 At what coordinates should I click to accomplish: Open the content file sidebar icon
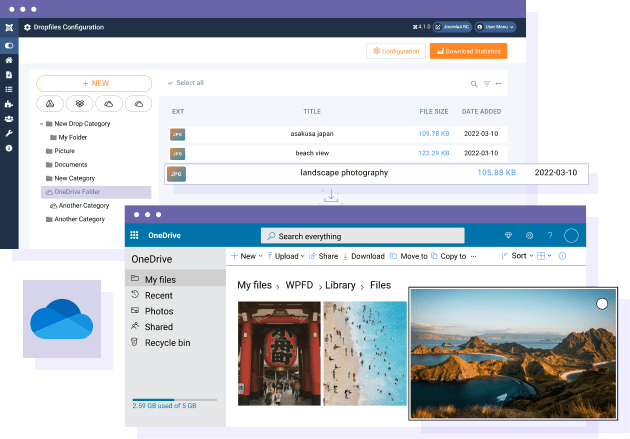(9, 75)
